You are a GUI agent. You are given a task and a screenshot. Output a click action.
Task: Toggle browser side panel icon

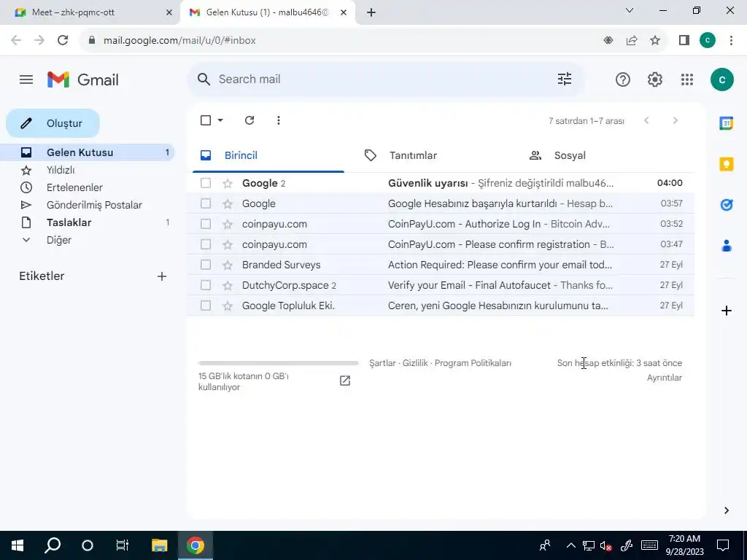(684, 41)
